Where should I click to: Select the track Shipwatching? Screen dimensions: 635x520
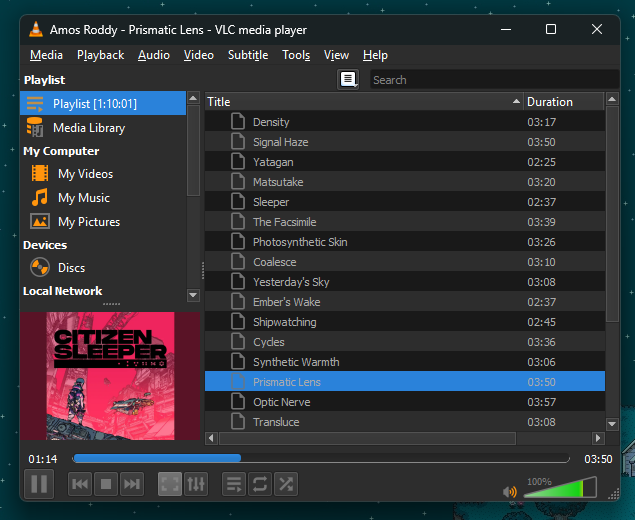tap(405, 322)
